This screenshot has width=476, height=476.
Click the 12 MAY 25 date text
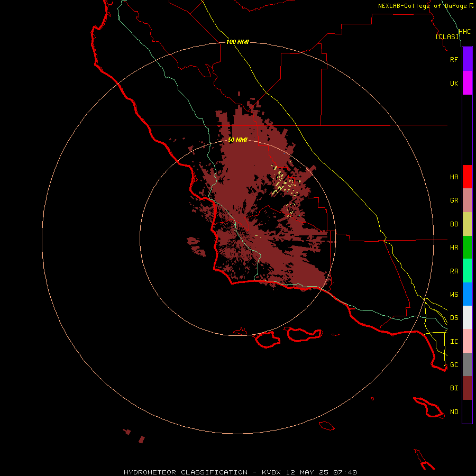(307, 472)
